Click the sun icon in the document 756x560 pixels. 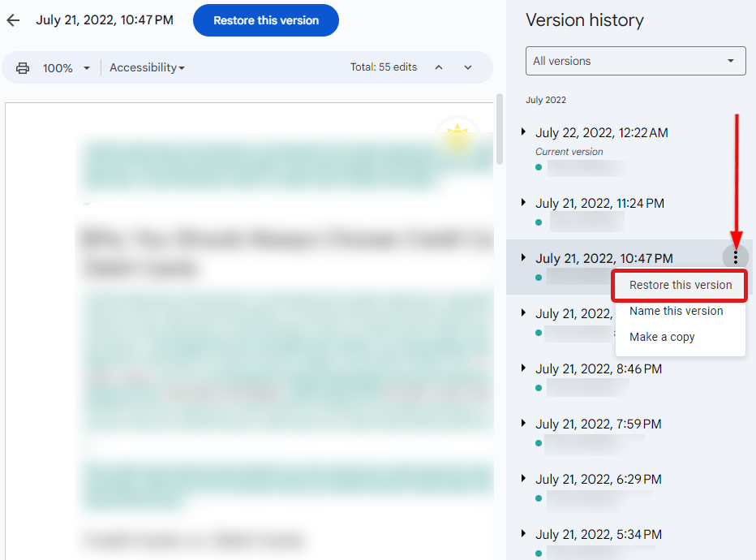tap(457, 134)
